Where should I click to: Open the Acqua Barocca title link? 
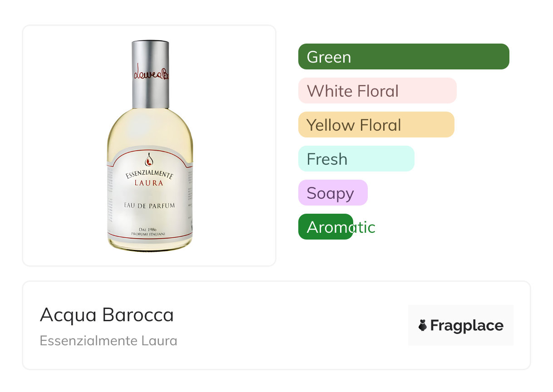tap(107, 315)
